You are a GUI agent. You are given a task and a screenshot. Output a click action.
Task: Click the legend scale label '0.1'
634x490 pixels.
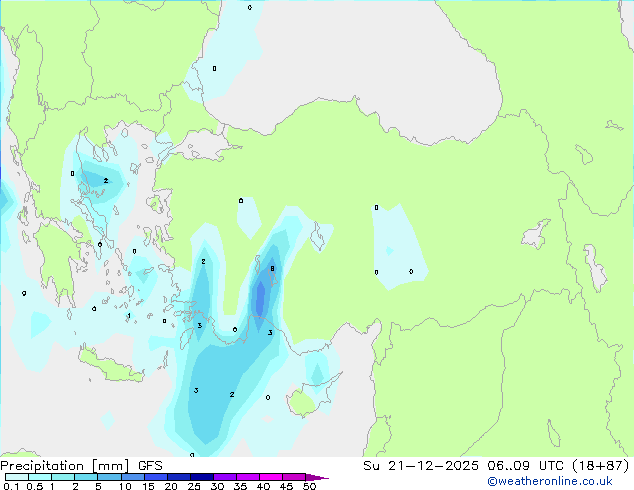[11, 486]
